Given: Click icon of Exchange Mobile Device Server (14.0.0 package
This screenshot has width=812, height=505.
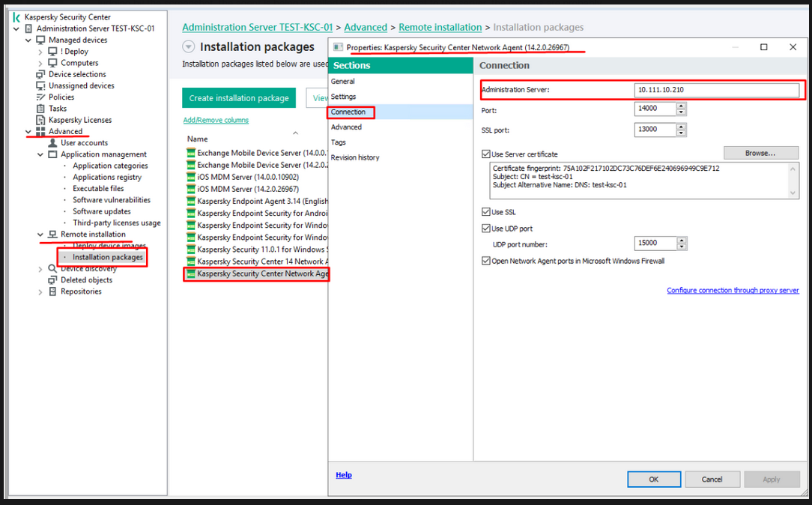Looking at the screenshot, I should point(190,153).
